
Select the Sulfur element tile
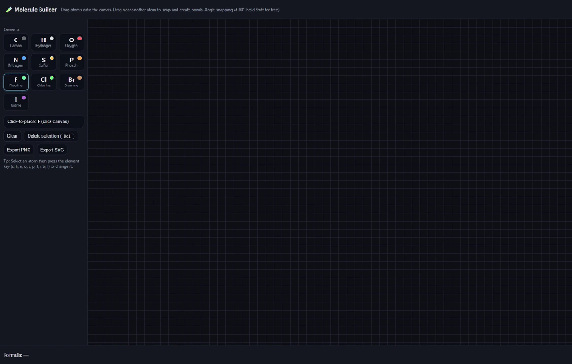(43, 62)
